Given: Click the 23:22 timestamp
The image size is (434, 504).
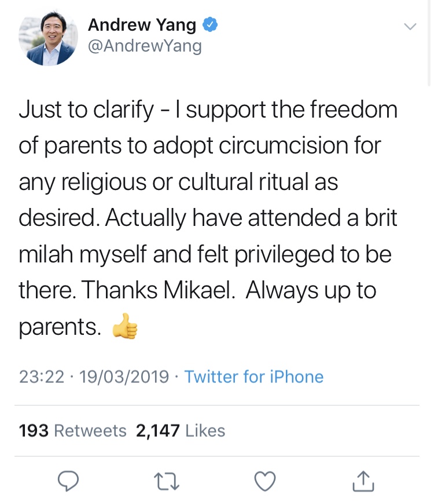Looking at the screenshot, I should [x=41, y=377].
